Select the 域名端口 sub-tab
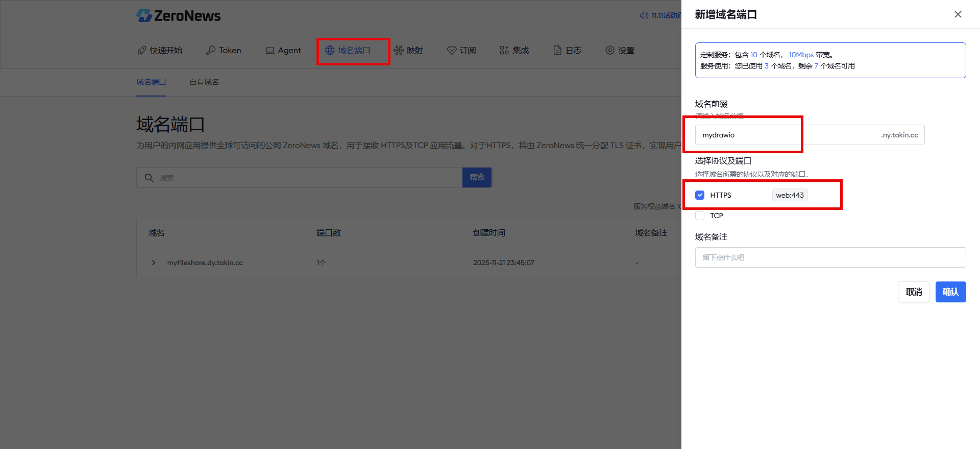Image resolution: width=980 pixels, height=449 pixels. tap(151, 82)
